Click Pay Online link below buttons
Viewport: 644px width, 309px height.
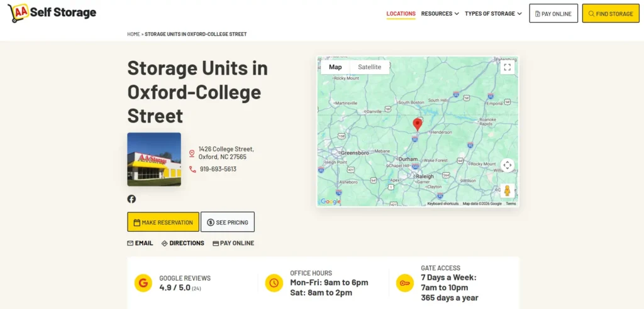tap(233, 243)
